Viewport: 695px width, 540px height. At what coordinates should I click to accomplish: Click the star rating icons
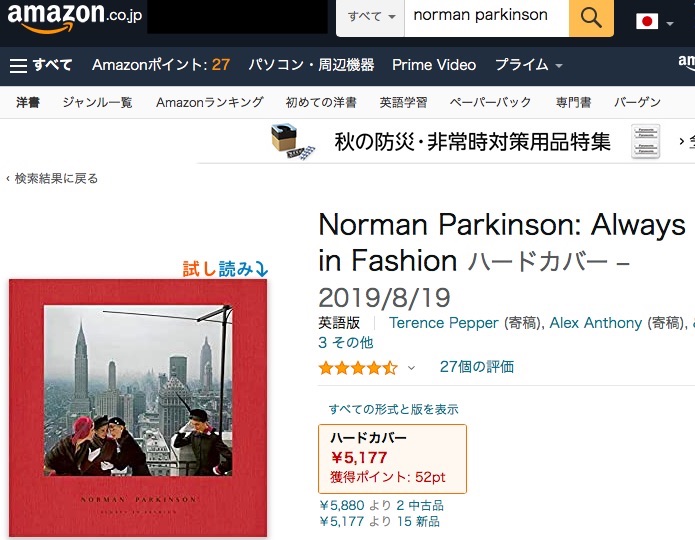point(357,367)
